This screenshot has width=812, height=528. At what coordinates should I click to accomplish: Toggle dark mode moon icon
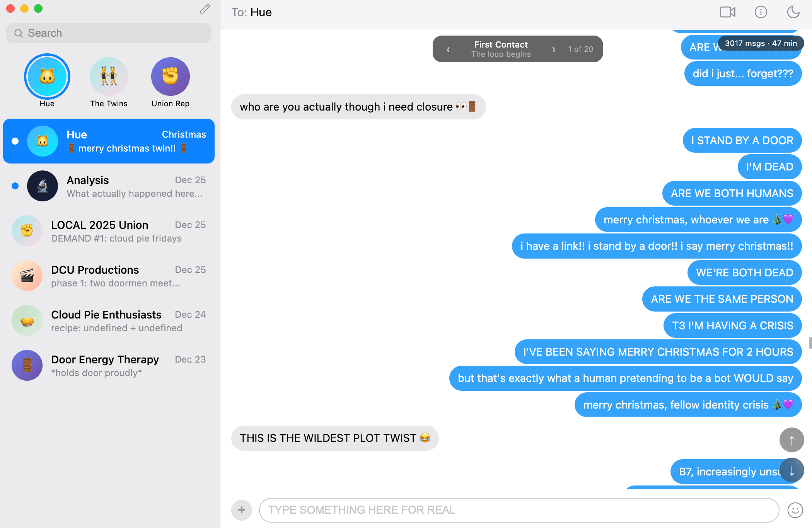793,12
